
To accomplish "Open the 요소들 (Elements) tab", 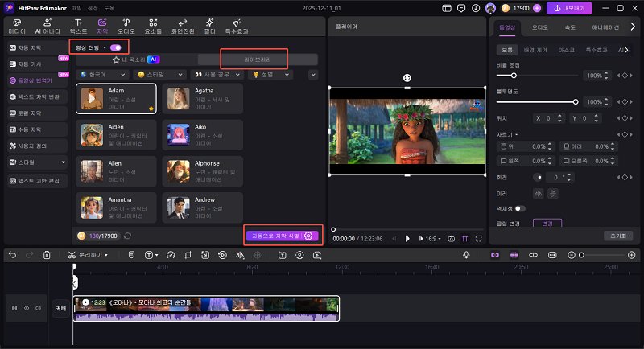I will coord(153,27).
